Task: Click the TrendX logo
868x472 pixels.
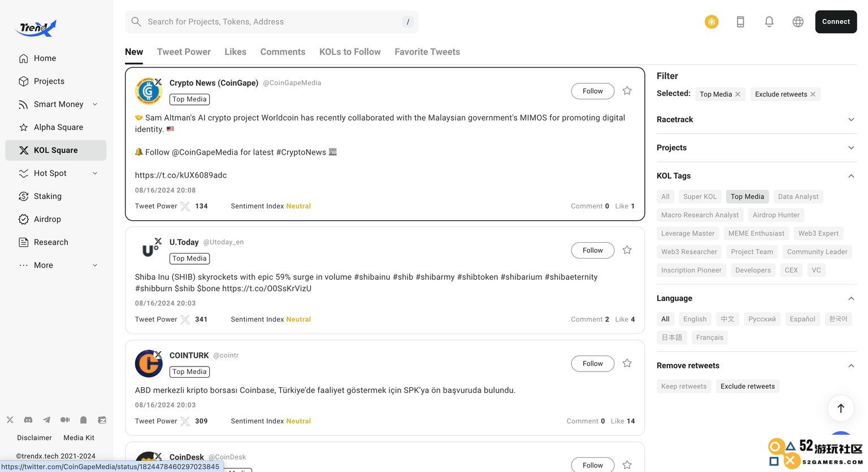Action: pyautogui.click(x=36, y=27)
